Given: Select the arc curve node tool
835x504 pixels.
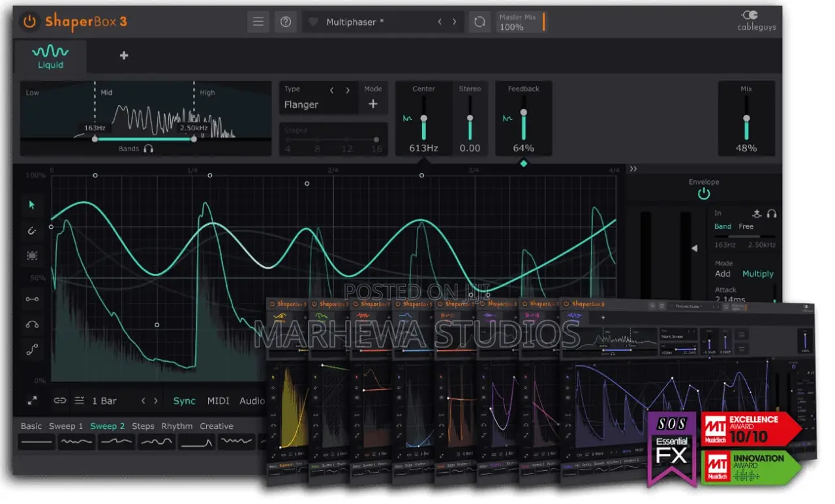Looking at the screenshot, I should point(32,325).
